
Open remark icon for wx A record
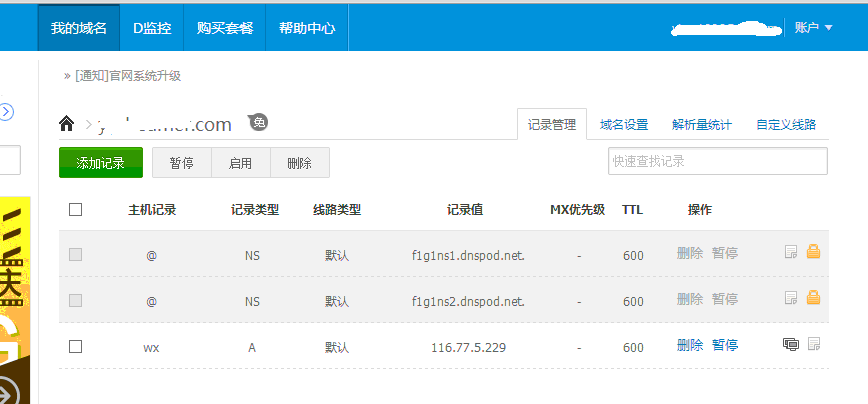(x=814, y=344)
